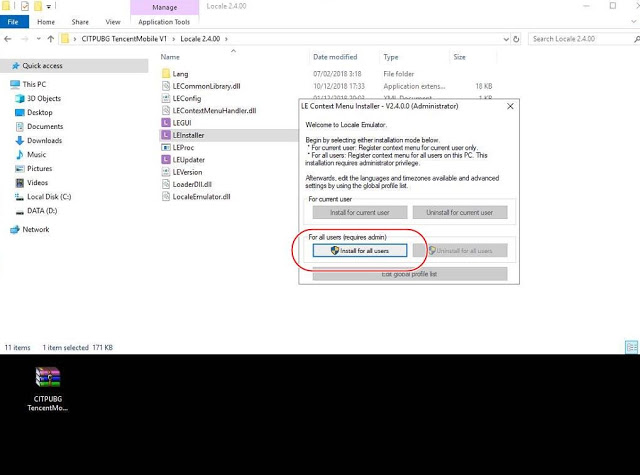Expand the ribbon with the chevron
This screenshot has width=640, height=475.
click(634, 21)
